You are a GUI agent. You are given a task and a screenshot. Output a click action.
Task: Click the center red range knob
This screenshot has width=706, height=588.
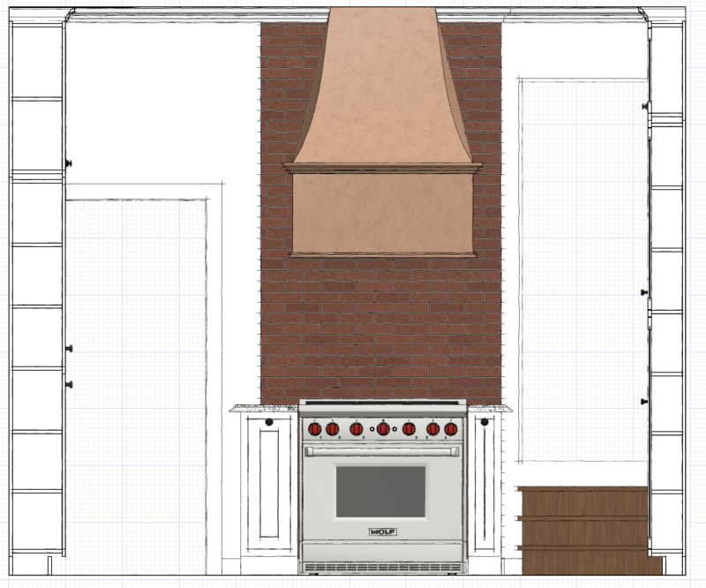pos(383,428)
